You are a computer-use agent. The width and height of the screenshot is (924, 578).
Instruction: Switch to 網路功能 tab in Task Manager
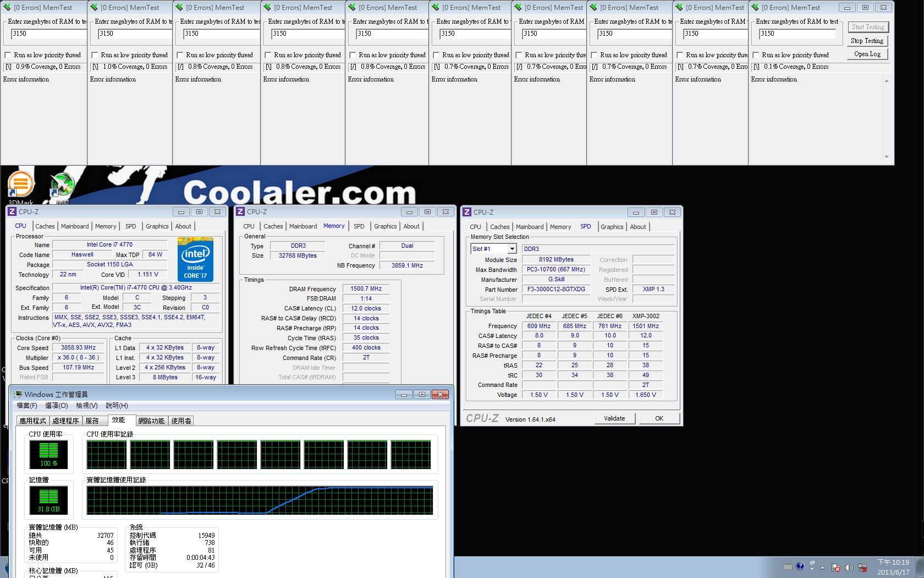[151, 421]
